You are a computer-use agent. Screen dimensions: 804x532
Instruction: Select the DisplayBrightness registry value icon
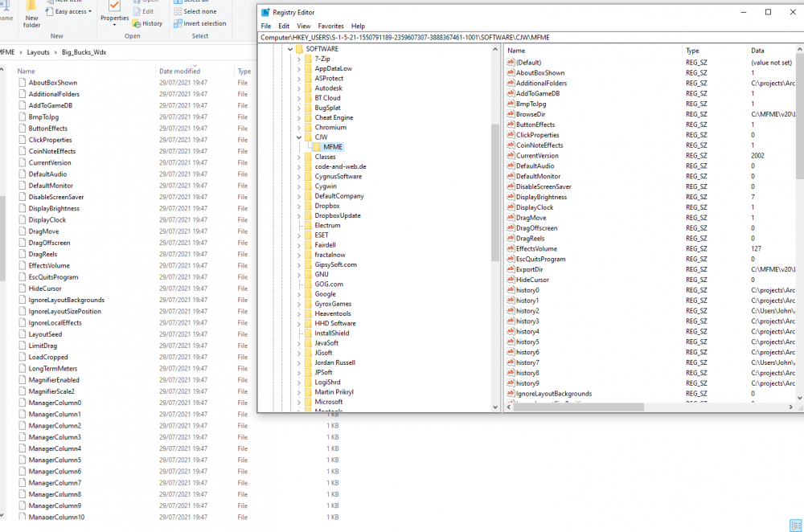[x=511, y=197]
